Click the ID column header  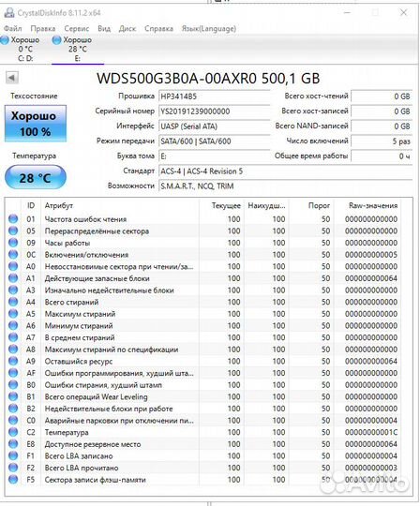(x=31, y=205)
